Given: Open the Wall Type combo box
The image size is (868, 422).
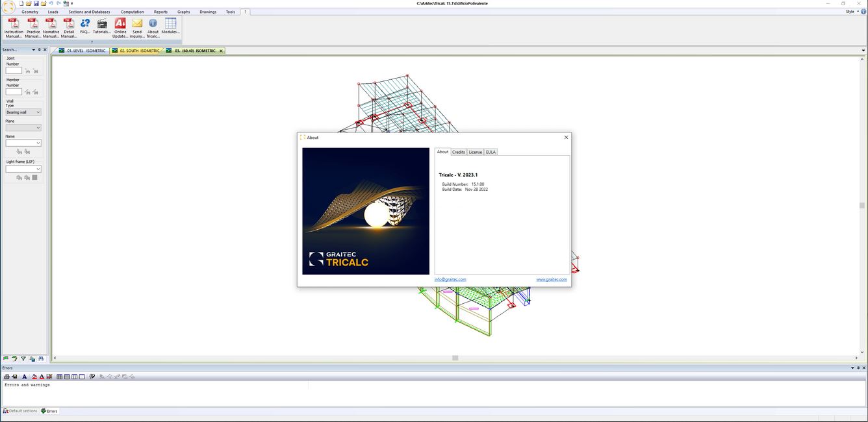Looking at the screenshot, I should pos(23,112).
